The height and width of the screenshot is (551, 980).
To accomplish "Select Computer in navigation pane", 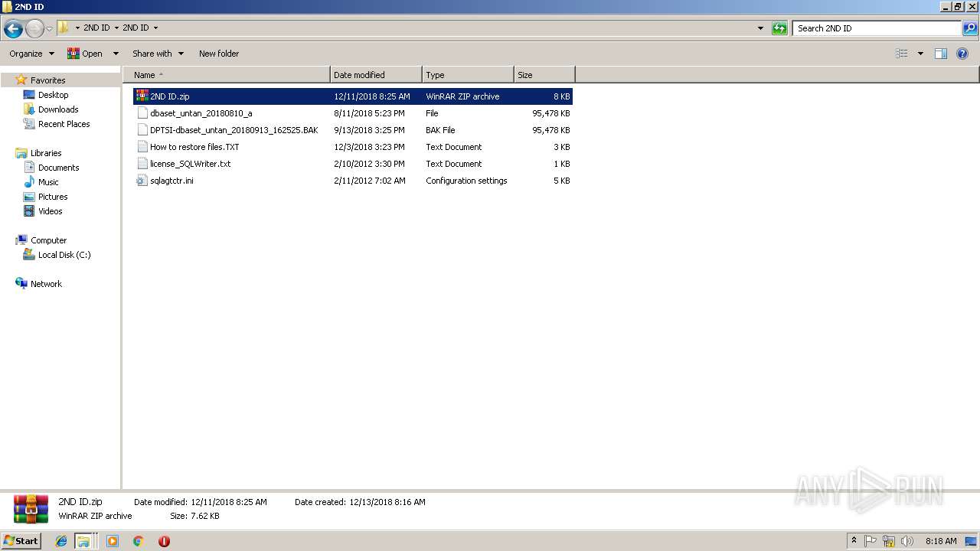I will (48, 240).
